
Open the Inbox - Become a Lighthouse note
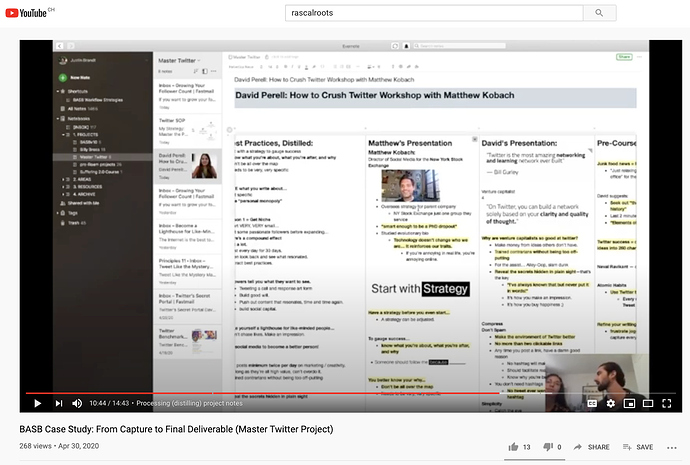tap(187, 237)
